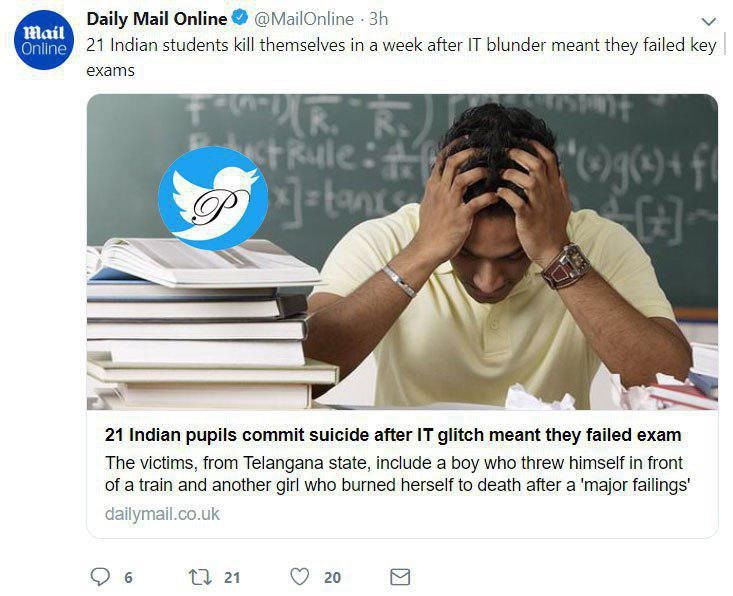The image size is (733, 596).
Task: Click the @MailOnline handle
Action: click(304, 19)
